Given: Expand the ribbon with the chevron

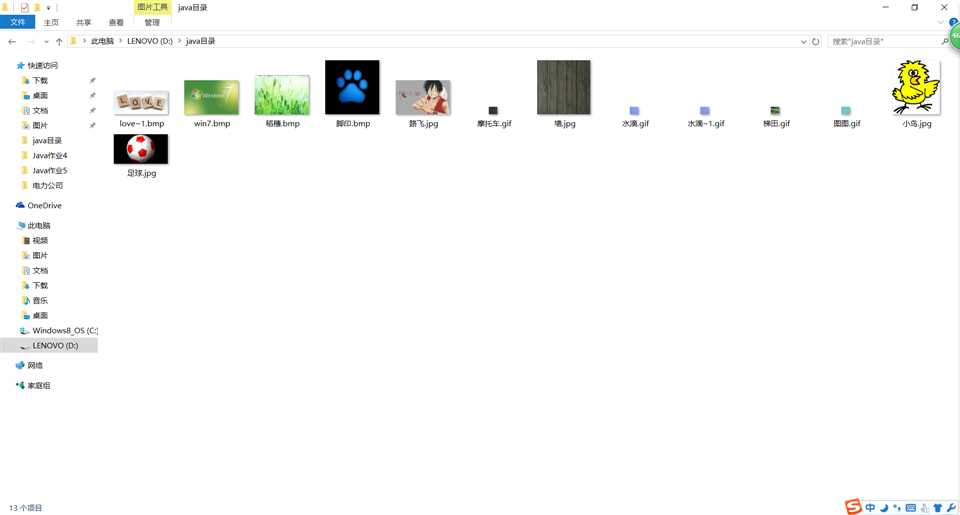Looking at the screenshot, I should pyautogui.click(x=940, y=23).
